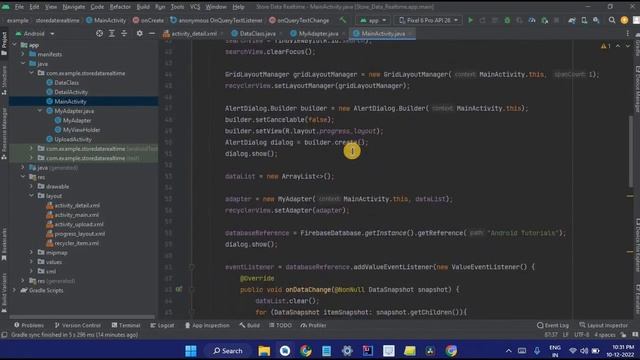Open File Explorer from the taskbar
Screen dimensions: 640x360
click(x=264, y=351)
